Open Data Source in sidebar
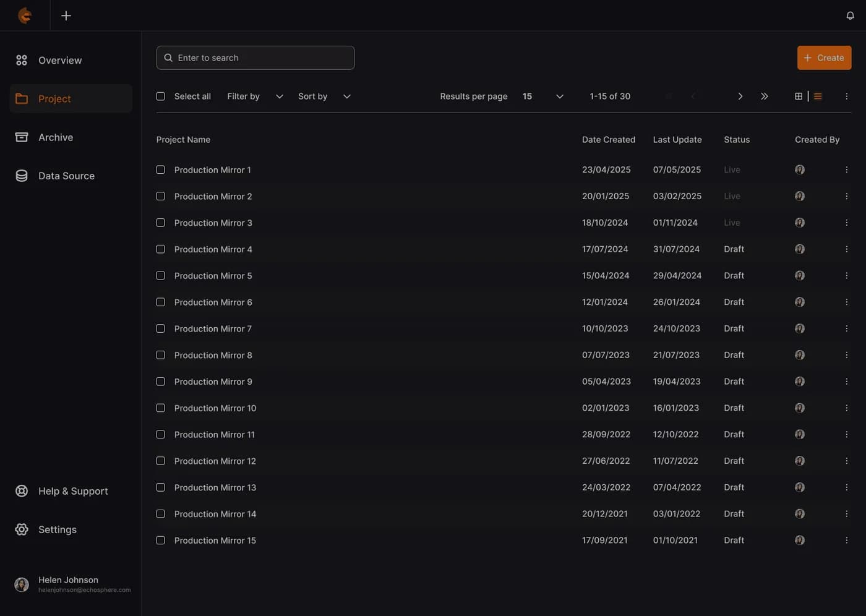This screenshot has height=616, width=866. pyautogui.click(x=71, y=176)
